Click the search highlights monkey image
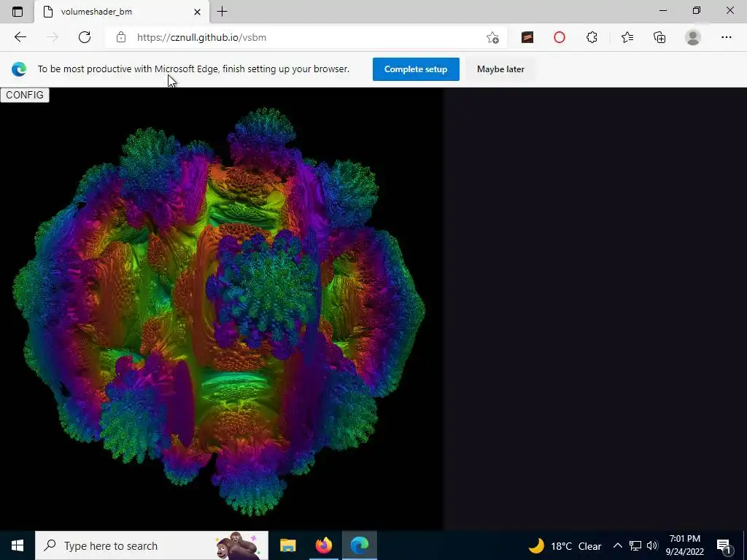 tap(238, 545)
